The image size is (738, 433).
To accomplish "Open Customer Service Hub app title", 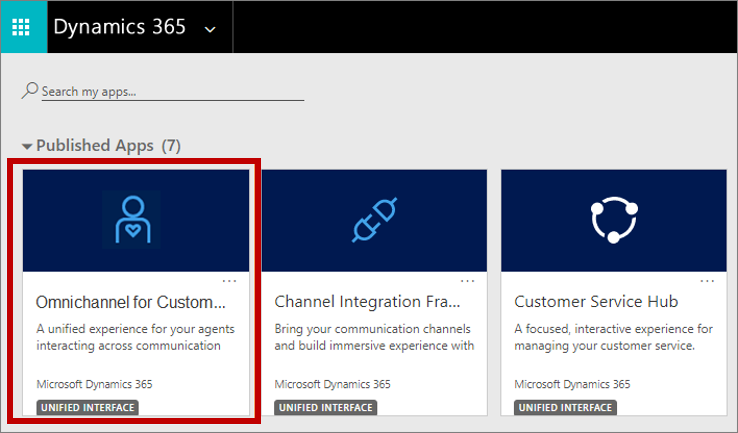I will (x=596, y=302).
